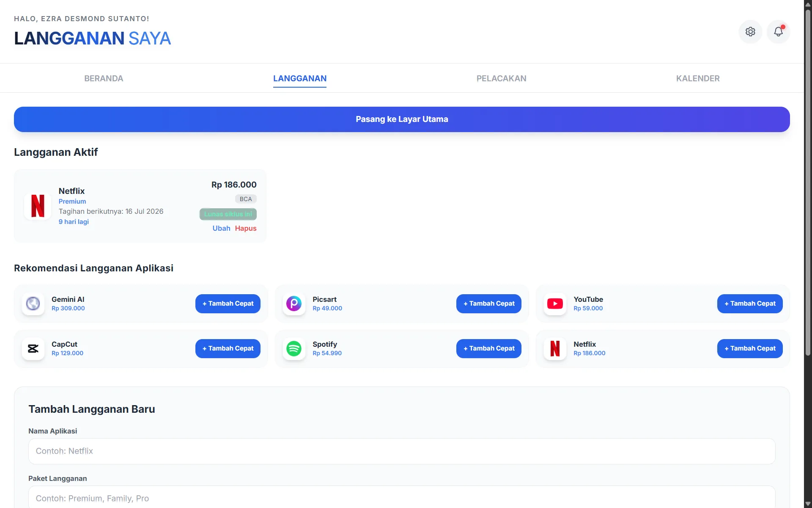
Task: Click the YouTube price Rp 59.000
Action: [x=588, y=308]
